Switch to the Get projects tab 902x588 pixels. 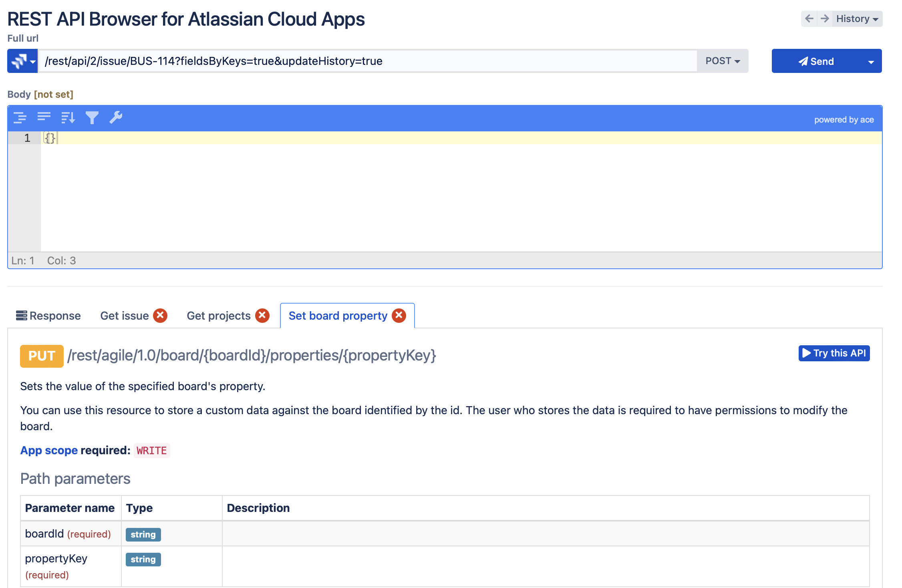[218, 316]
